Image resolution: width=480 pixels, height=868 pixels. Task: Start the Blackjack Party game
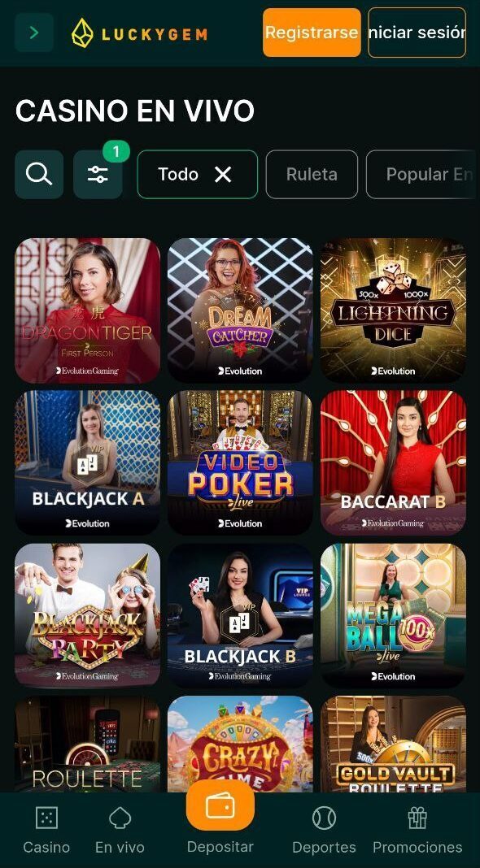[x=88, y=615]
